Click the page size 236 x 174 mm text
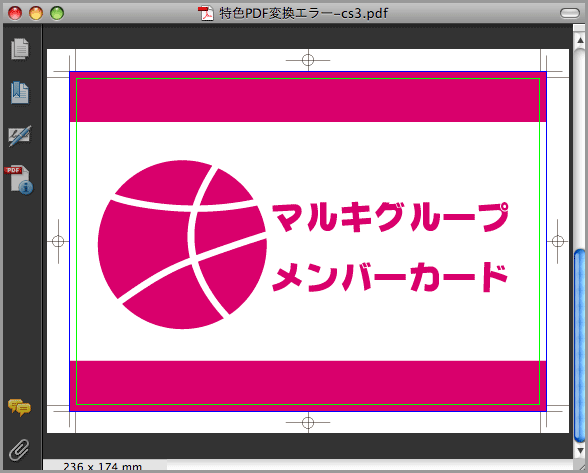The image size is (588, 473). pos(102,467)
